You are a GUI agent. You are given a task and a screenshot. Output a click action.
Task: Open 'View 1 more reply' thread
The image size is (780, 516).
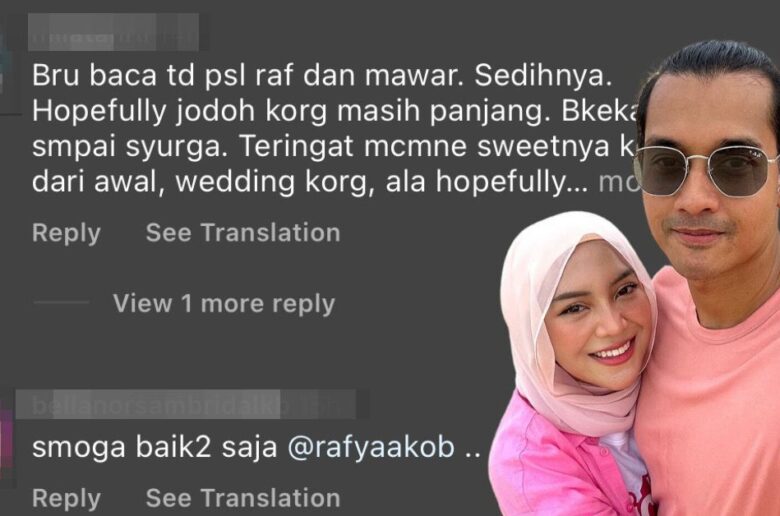[x=224, y=303]
